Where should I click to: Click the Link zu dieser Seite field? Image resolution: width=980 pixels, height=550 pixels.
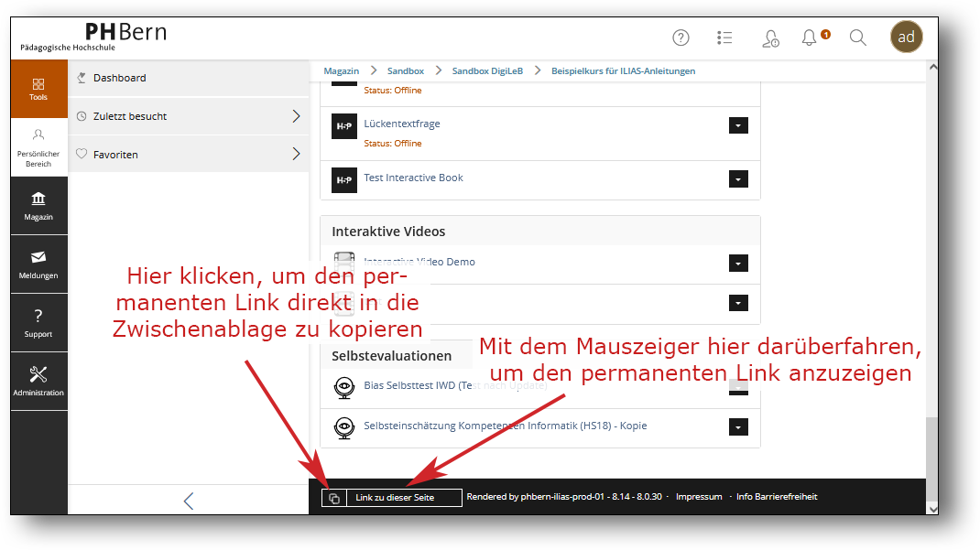click(x=404, y=498)
